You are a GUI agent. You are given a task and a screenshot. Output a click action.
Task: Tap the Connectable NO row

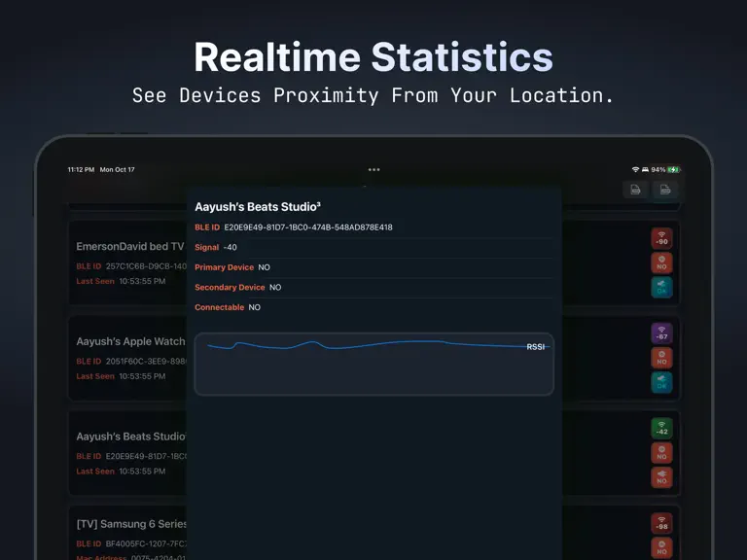pos(373,307)
